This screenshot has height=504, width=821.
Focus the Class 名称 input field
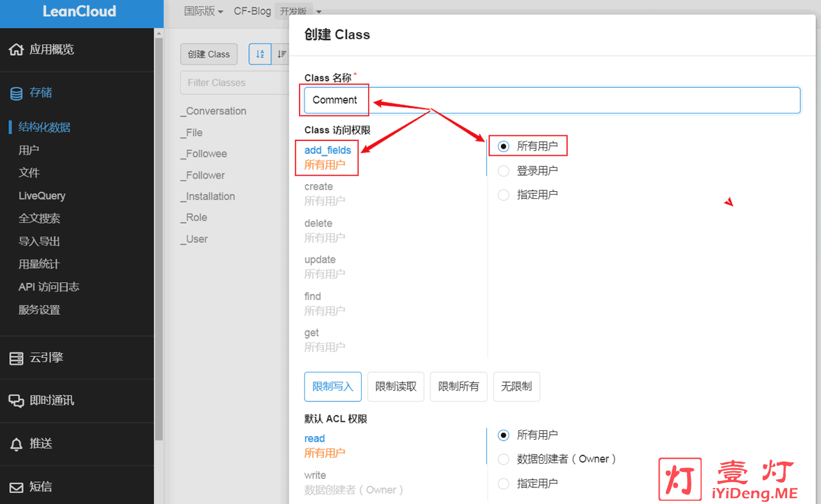(x=552, y=100)
